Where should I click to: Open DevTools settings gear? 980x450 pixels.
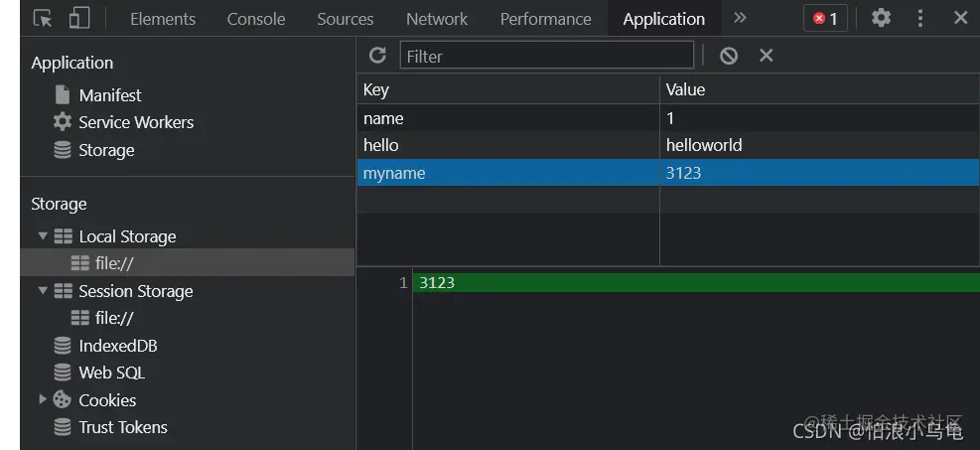pyautogui.click(x=881, y=19)
